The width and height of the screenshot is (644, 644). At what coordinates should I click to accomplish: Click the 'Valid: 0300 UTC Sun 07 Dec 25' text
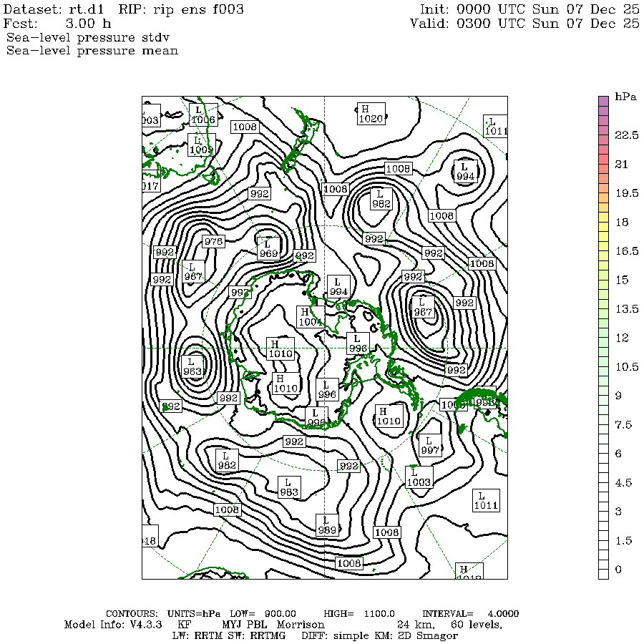click(x=525, y=24)
